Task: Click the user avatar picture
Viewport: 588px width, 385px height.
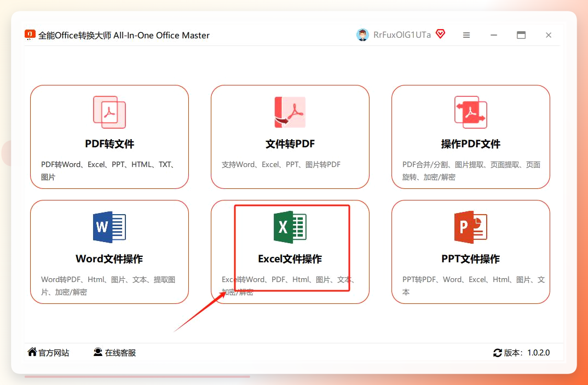Action: point(362,35)
